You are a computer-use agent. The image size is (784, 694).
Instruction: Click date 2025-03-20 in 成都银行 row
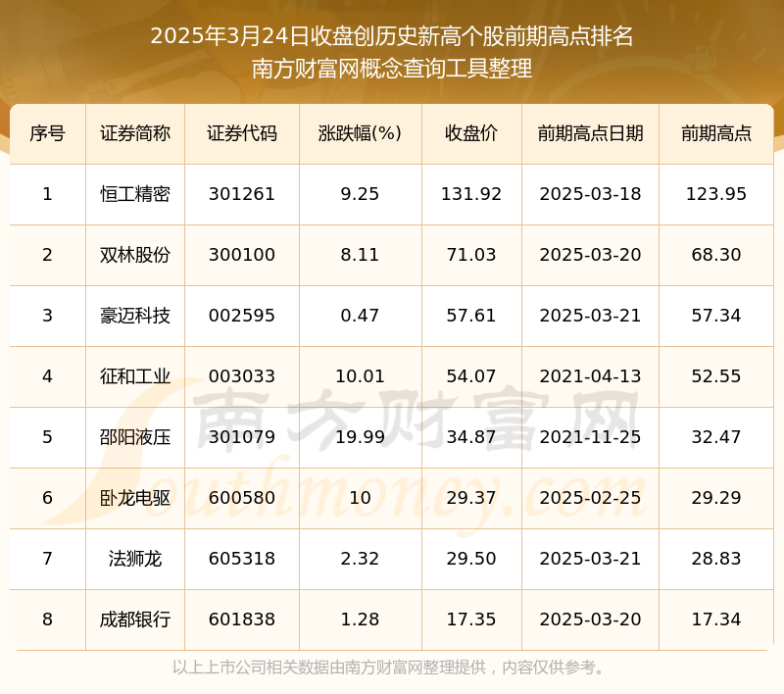point(591,620)
